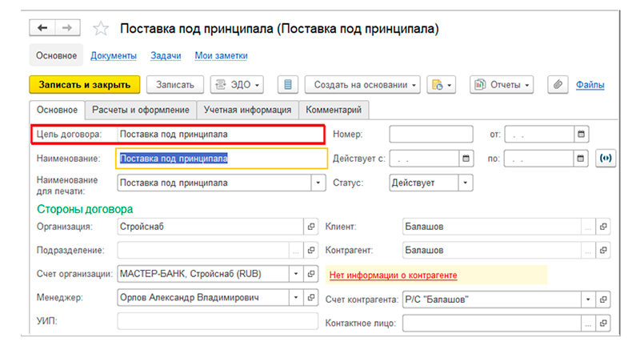Select the top Основное navigation item

(x=56, y=55)
